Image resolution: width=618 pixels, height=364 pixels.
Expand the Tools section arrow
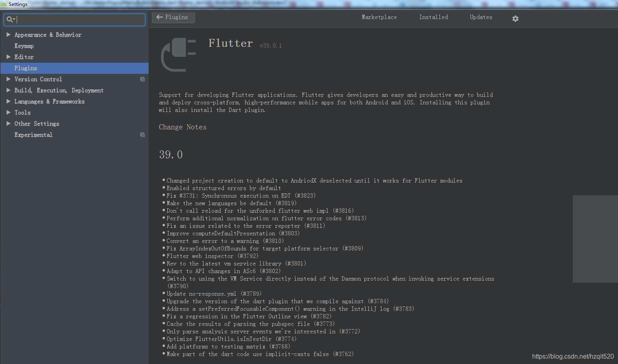tap(8, 112)
